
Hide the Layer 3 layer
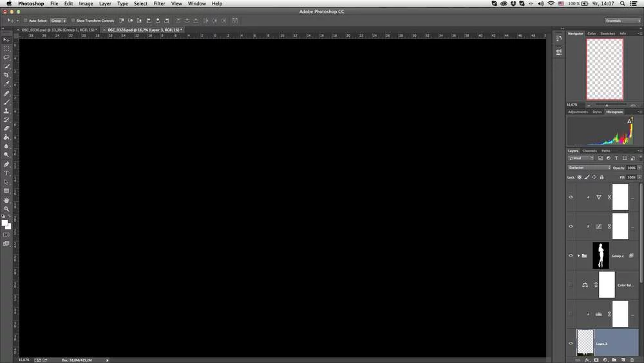click(x=571, y=343)
